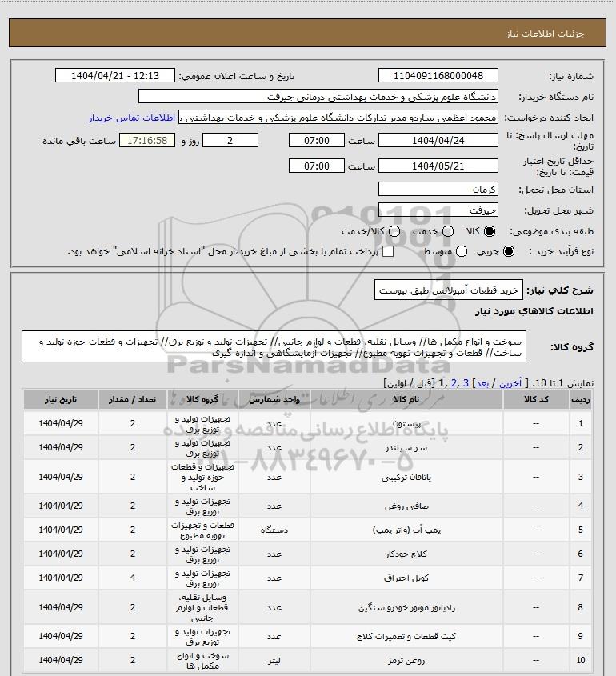Click the delivery province field کرمان
Screen dimensions: 616x676
(438, 190)
